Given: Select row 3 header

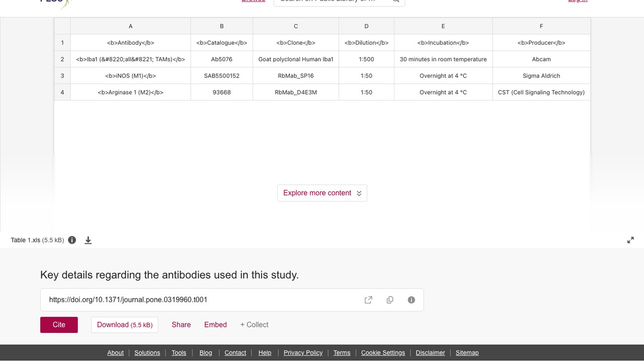Looking at the screenshot, I should click(62, 76).
